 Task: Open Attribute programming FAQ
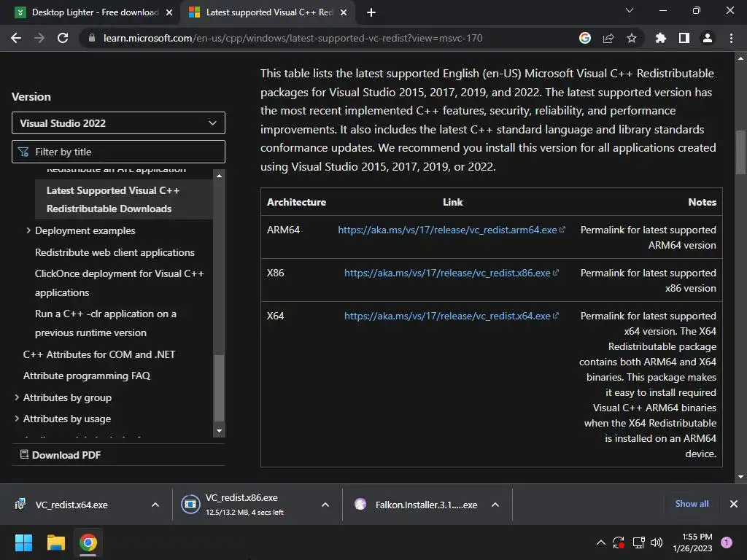[87, 376]
